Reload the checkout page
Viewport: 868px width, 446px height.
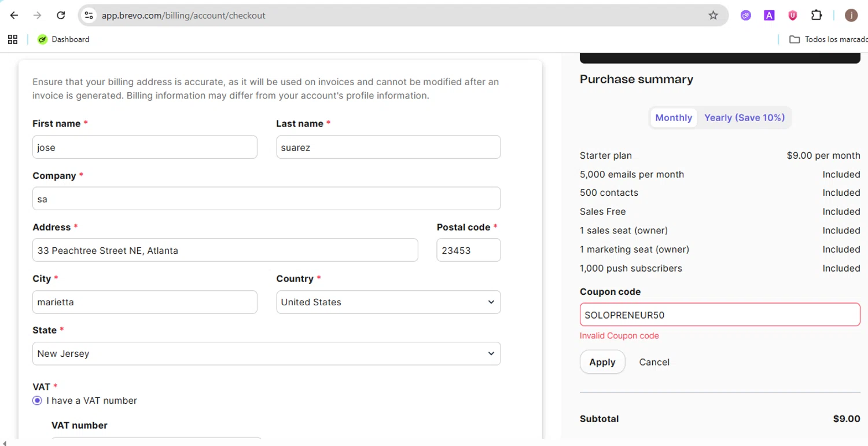pyautogui.click(x=61, y=16)
